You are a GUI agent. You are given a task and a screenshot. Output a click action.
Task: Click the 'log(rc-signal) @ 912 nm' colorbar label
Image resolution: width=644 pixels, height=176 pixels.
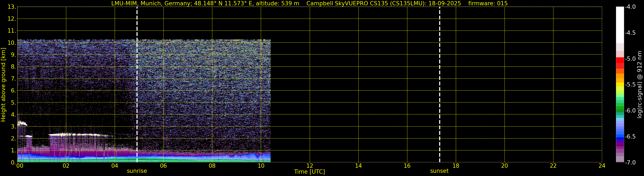coord(640,85)
